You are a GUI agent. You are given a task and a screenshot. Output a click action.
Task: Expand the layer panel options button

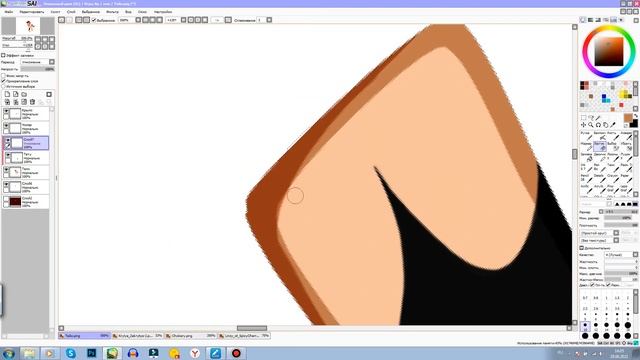point(49,94)
